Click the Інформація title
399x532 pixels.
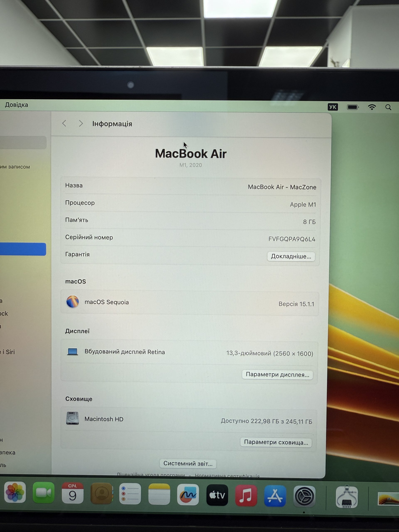pyautogui.click(x=112, y=124)
